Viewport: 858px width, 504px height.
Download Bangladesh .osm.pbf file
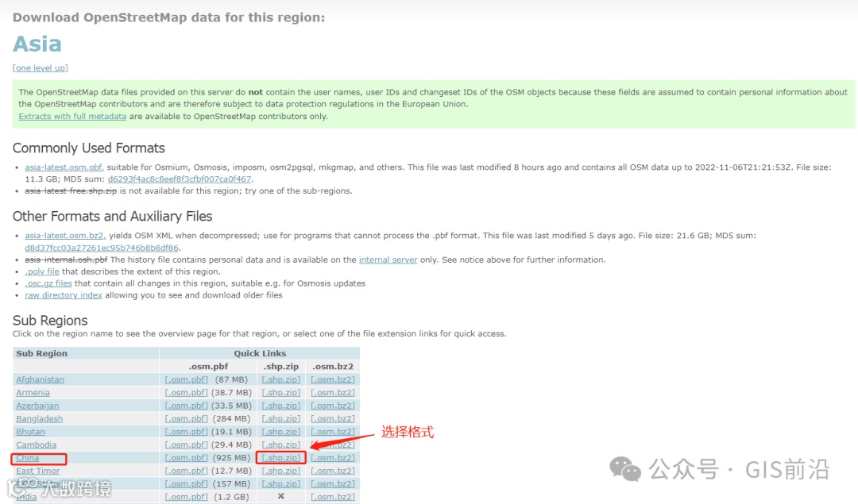click(x=187, y=419)
